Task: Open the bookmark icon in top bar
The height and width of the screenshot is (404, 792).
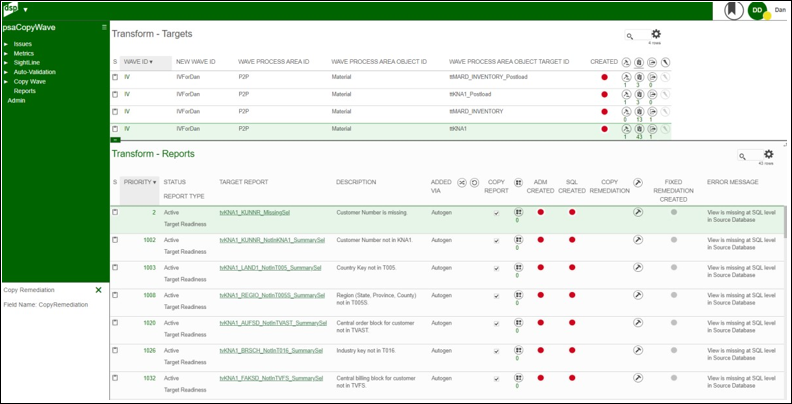Action: tap(733, 10)
